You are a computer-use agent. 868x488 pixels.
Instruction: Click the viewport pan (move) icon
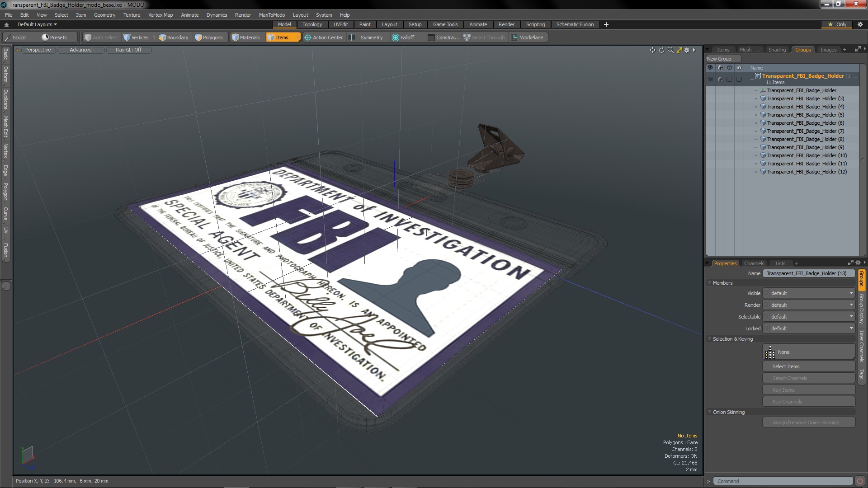(x=652, y=50)
